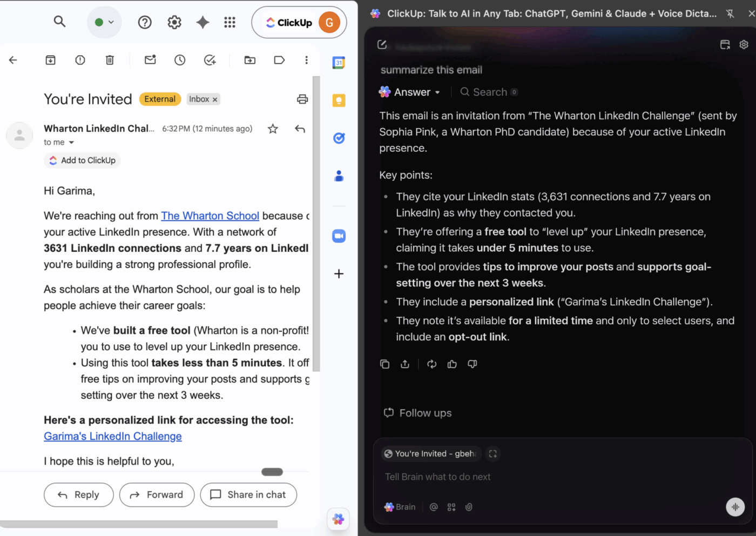This screenshot has width=756, height=536.
Task: Report the email as spam
Action: point(80,60)
